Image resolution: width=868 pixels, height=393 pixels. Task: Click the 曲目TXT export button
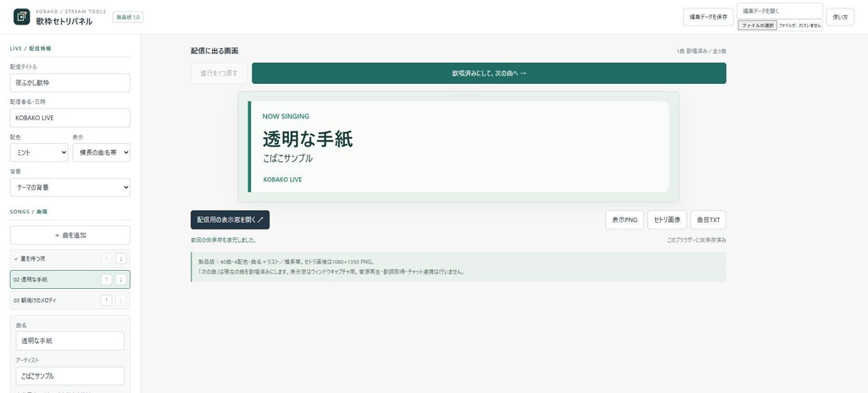click(708, 219)
